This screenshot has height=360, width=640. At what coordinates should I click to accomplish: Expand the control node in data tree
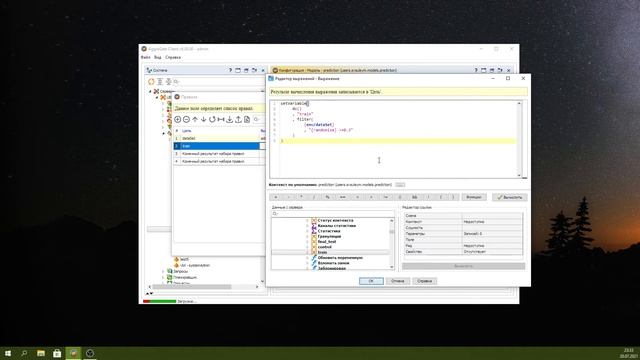tap(307, 247)
